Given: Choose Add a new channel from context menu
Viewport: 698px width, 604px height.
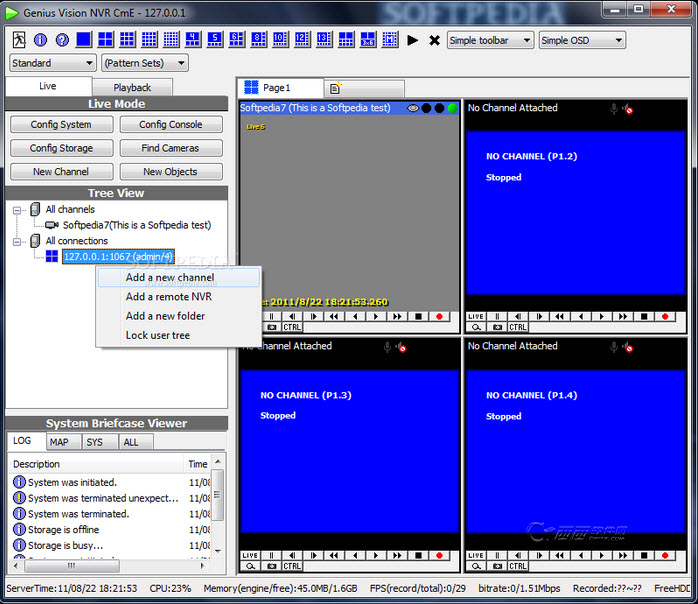Looking at the screenshot, I should [179, 278].
